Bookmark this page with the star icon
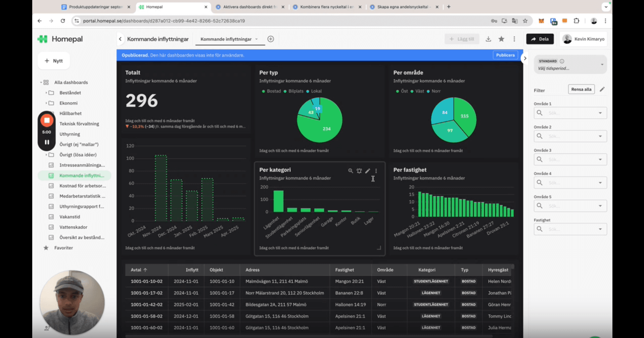Viewport: 644px width, 338px height. point(525,21)
